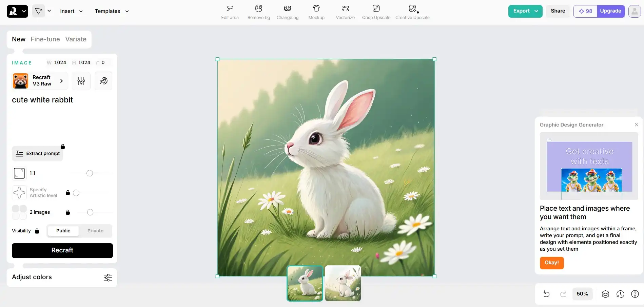644x307 pixels.
Task: Set visibility to Public
Action: point(63,231)
